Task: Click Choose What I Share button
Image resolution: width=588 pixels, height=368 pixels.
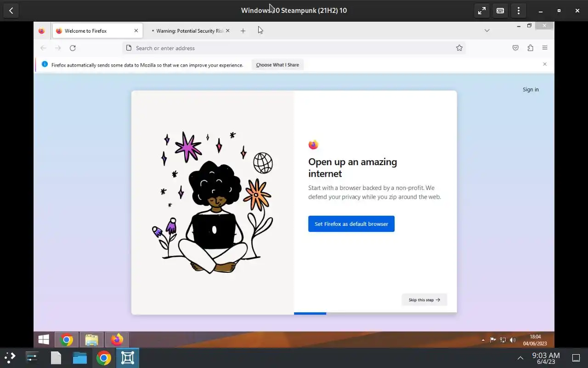Action: [277, 65]
